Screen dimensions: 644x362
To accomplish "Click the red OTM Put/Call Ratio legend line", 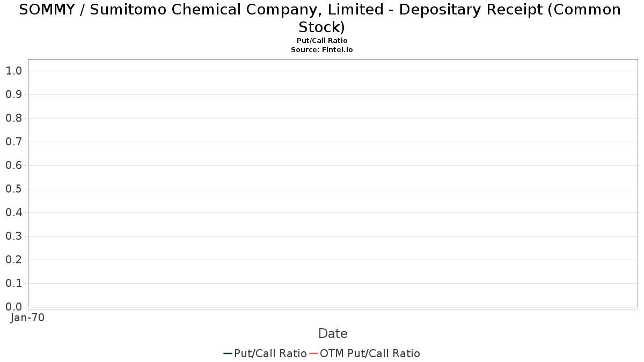I will [314, 353].
